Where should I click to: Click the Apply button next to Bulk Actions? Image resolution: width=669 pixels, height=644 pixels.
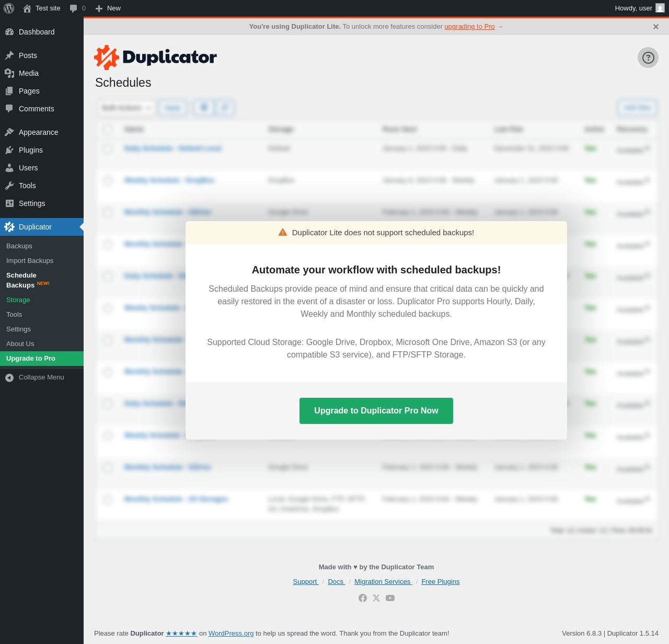pyautogui.click(x=172, y=108)
